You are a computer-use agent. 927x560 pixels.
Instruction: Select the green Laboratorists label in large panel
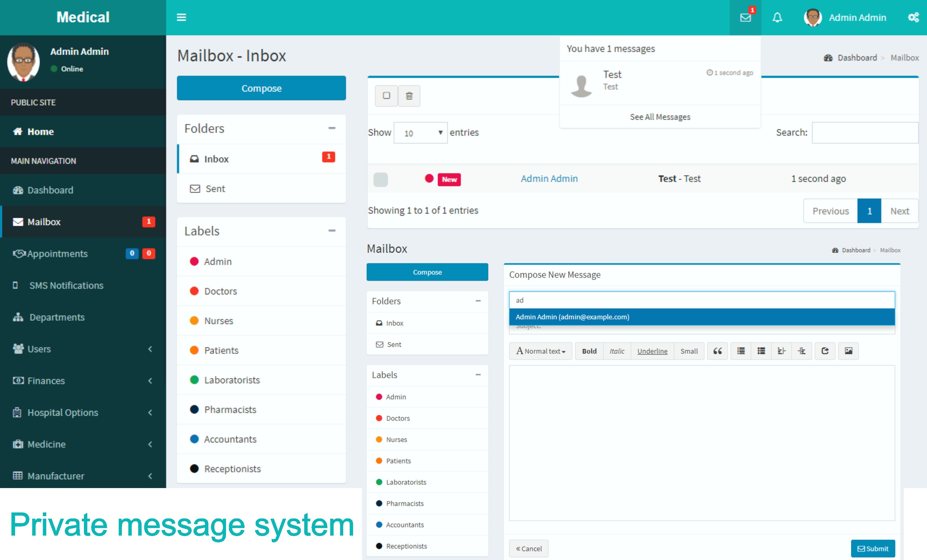(x=232, y=380)
